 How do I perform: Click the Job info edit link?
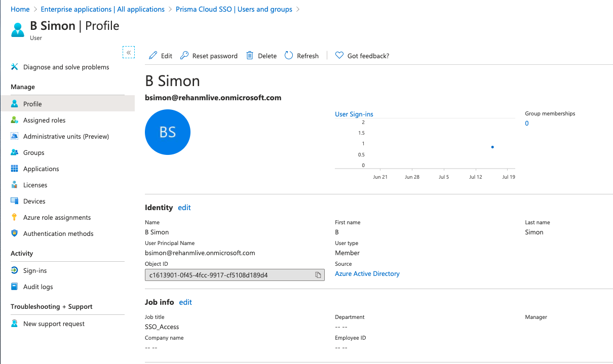tap(185, 302)
